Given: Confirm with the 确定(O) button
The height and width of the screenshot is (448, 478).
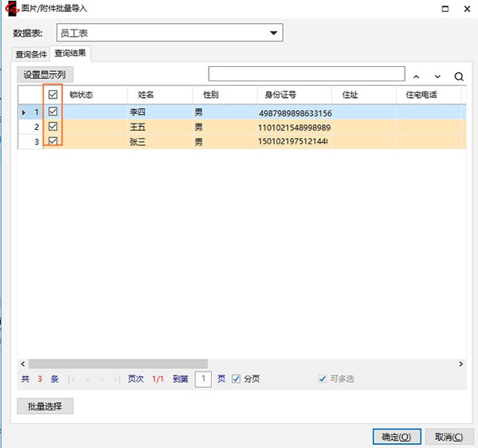Looking at the screenshot, I should click(396, 437).
